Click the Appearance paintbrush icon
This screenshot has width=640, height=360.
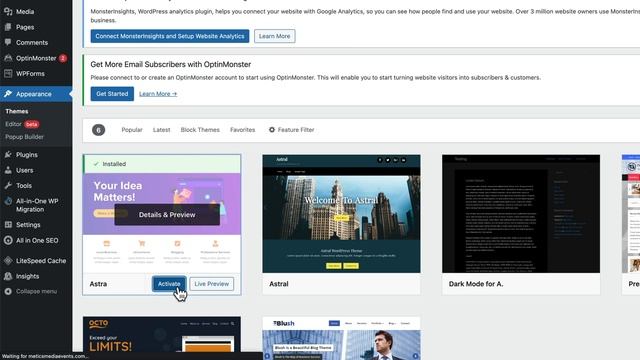(8, 94)
